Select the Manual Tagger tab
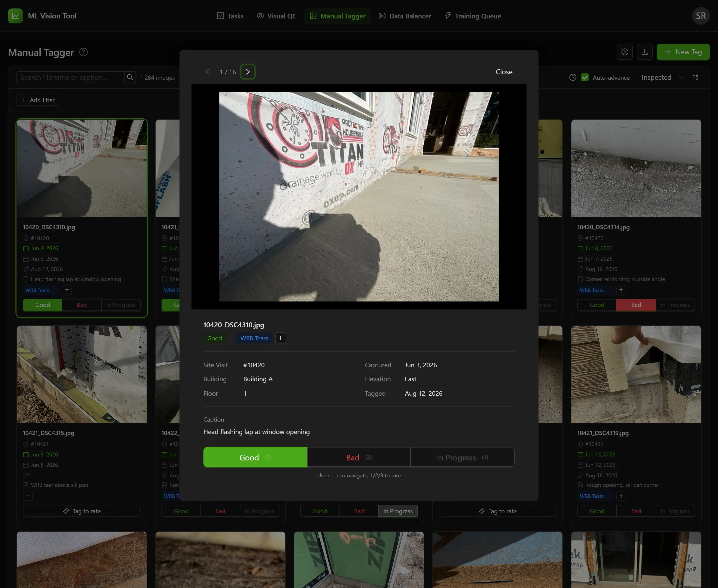718x588 pixels. click(338, 16)
